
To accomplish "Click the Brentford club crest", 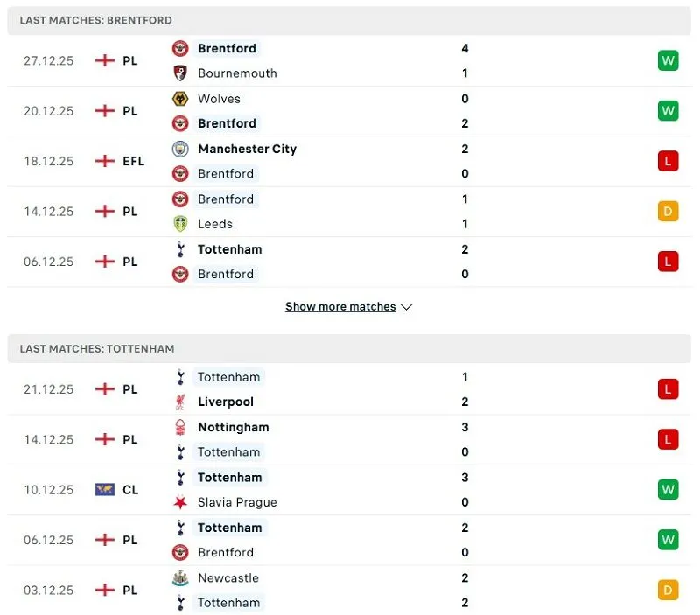I will pos(180,48).
